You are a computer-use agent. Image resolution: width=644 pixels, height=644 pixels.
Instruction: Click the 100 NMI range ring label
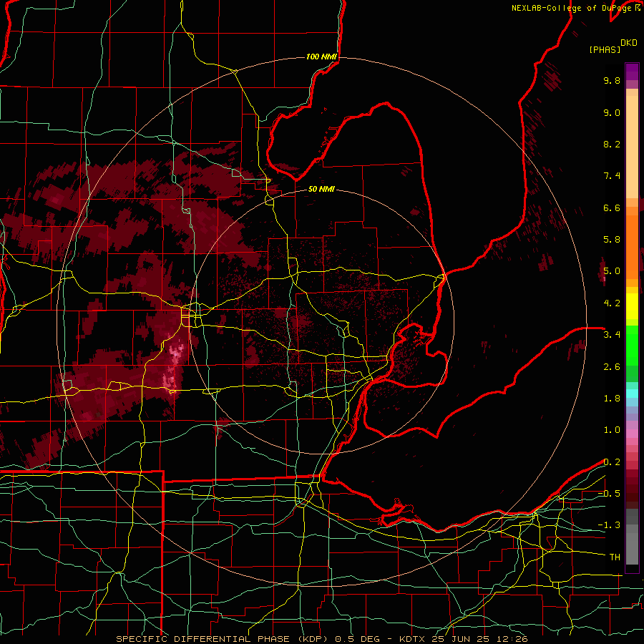pos(321,57)
